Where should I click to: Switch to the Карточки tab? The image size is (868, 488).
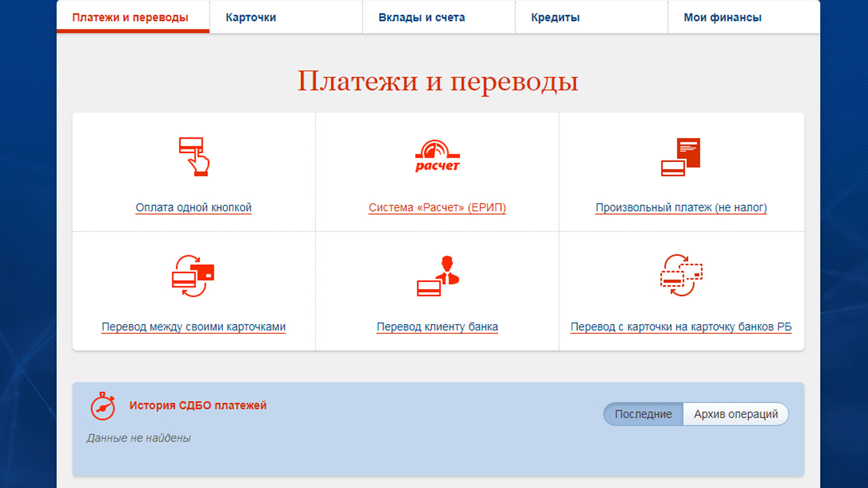coord(286,17)
